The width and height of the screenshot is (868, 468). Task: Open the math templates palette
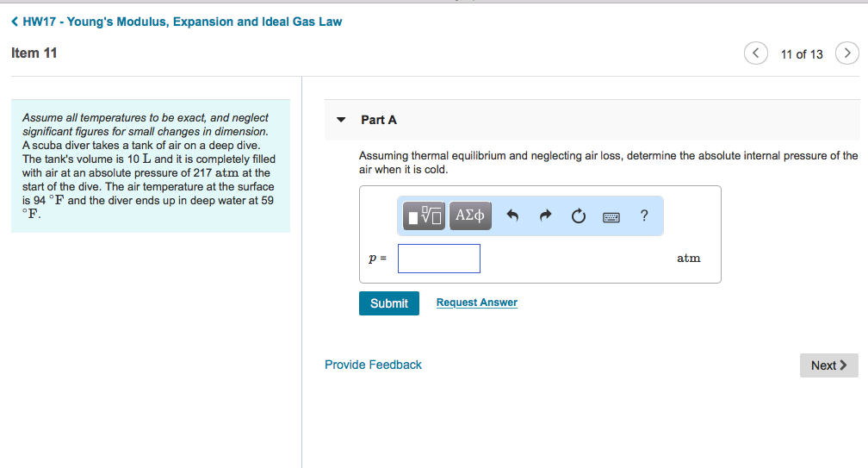[x=425, y=215]
